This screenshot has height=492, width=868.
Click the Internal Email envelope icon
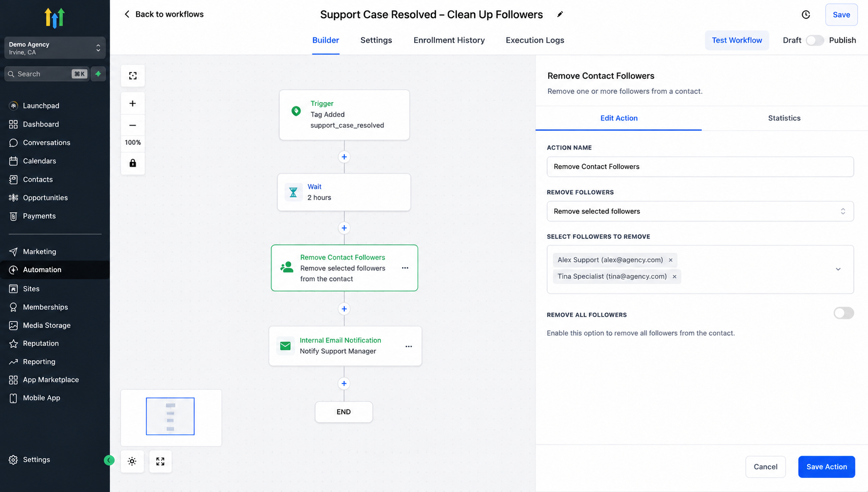286,346
